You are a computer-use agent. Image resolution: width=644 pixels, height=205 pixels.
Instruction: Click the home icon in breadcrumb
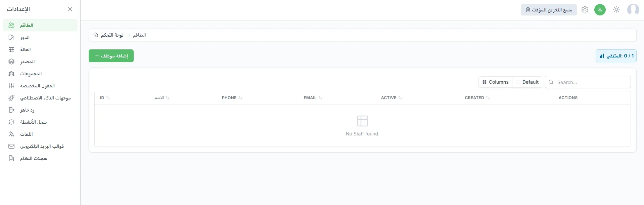[x=96, y=35]
